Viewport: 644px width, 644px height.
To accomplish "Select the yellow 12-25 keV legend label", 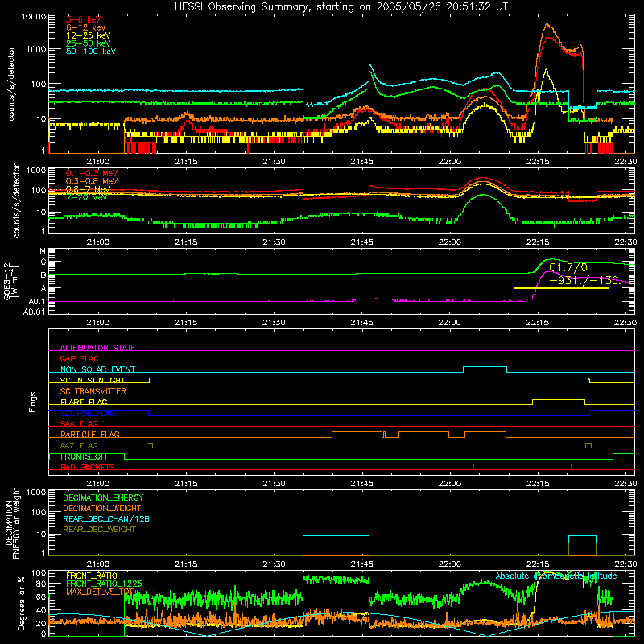I will tap(88, 35).
